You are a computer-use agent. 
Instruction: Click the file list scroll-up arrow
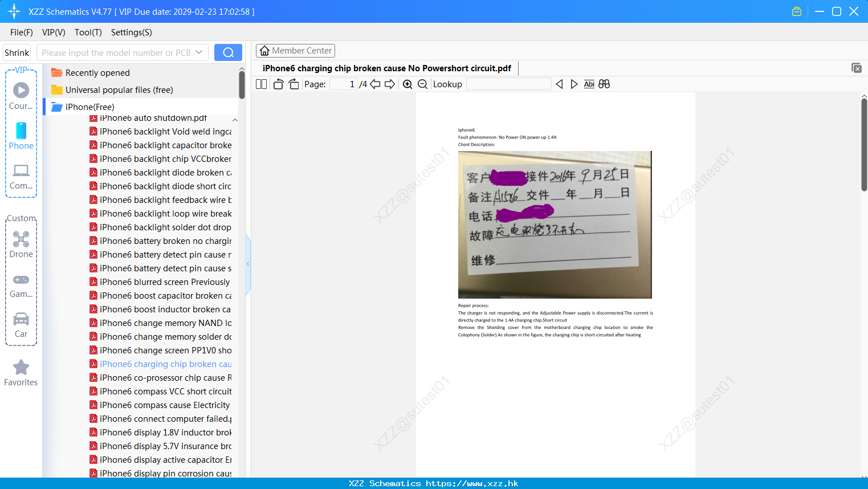click(235, 120)
